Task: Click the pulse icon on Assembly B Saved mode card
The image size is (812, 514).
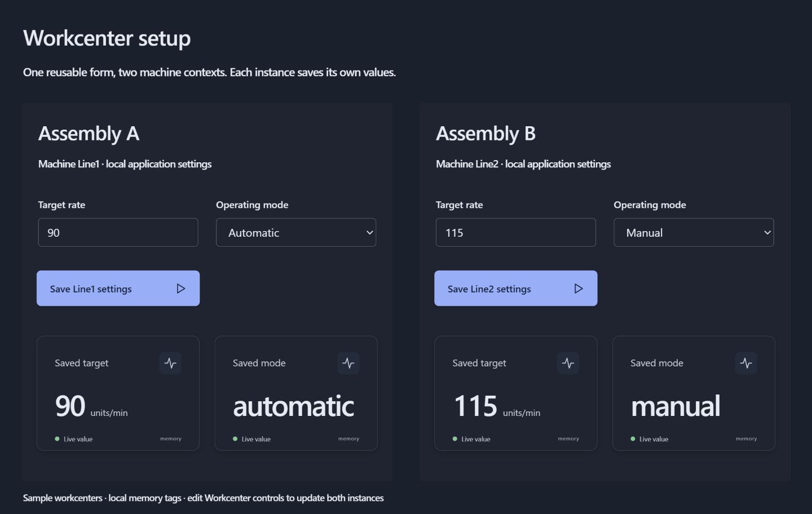Action: pos(746,363)
